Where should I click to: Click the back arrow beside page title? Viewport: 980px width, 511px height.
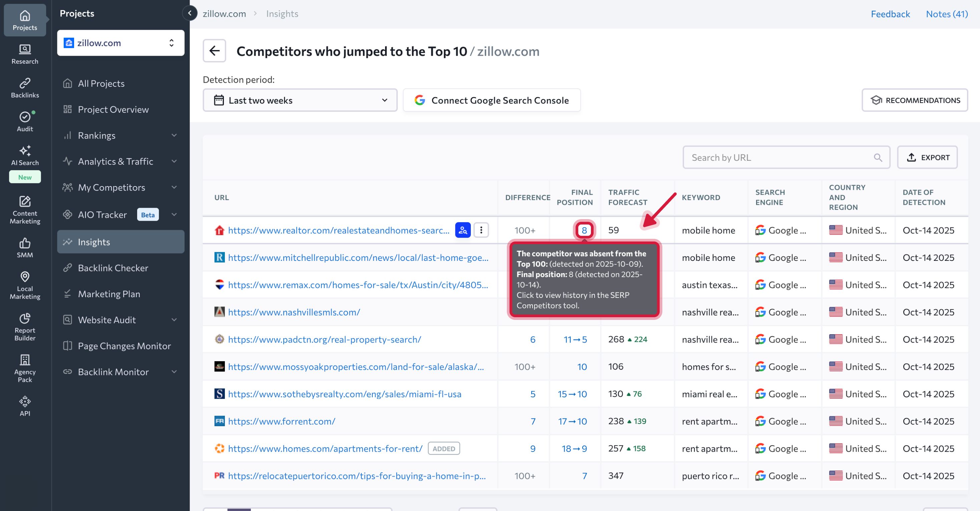point(214,51)
